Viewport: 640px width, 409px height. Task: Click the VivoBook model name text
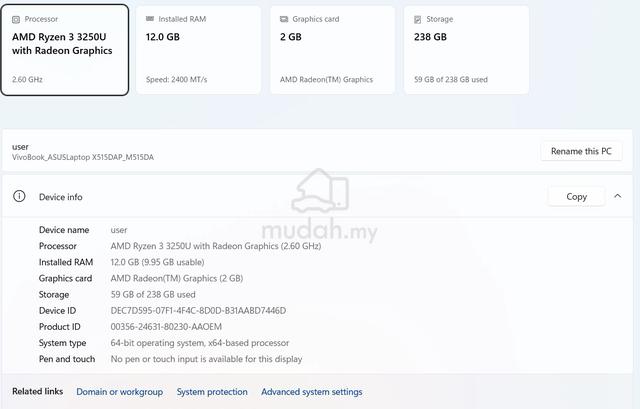pos(83,157)
